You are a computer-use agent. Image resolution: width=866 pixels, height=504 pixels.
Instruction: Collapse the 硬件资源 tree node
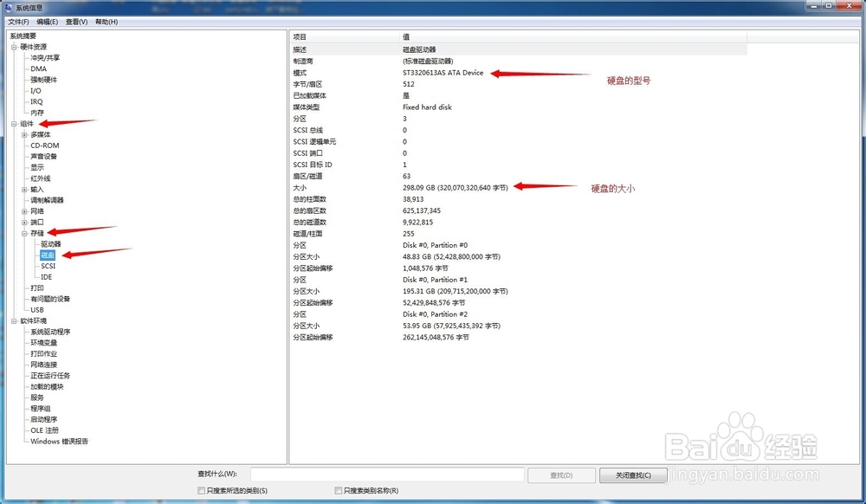tap(15, 47)
